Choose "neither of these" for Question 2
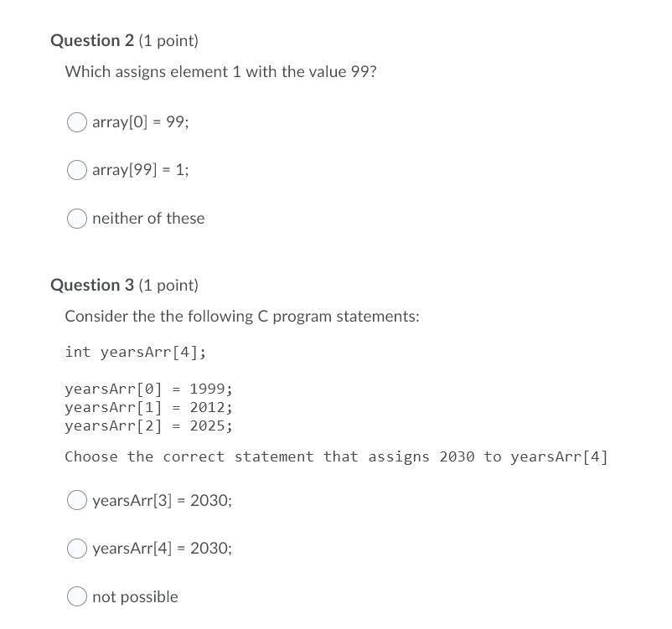 coord(76,219)
